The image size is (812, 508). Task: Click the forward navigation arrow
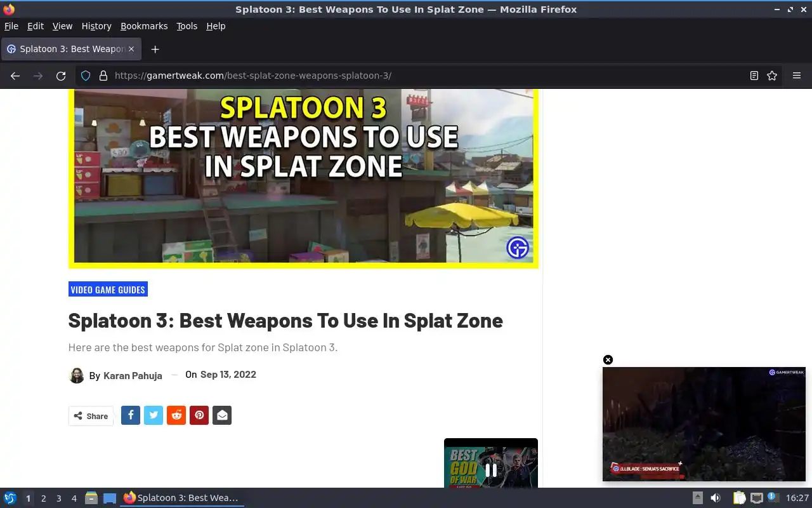coord(38,76)
